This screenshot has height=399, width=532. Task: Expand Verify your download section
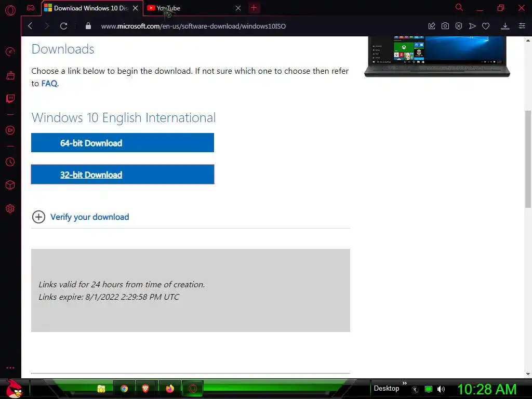pos(38,217)
